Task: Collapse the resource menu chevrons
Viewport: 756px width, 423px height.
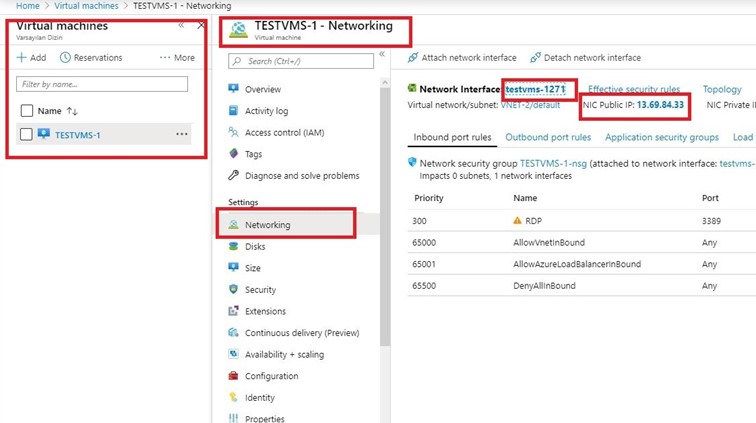Action: [x=382, y=54]
